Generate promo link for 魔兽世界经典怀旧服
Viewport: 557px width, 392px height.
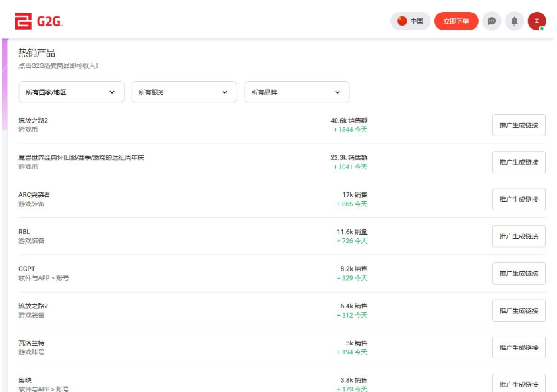[x=519, y=162]
